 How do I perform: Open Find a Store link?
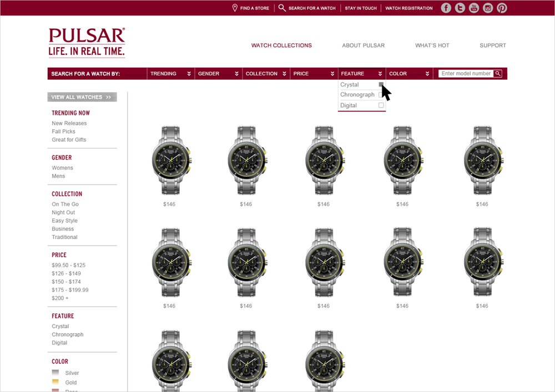[x=255, y=8]
